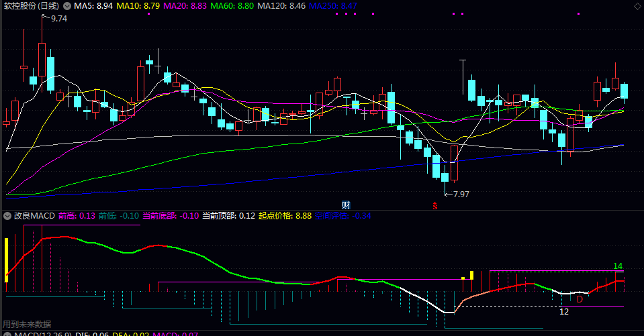Click the 起点价格: 8.88 value

285,216
